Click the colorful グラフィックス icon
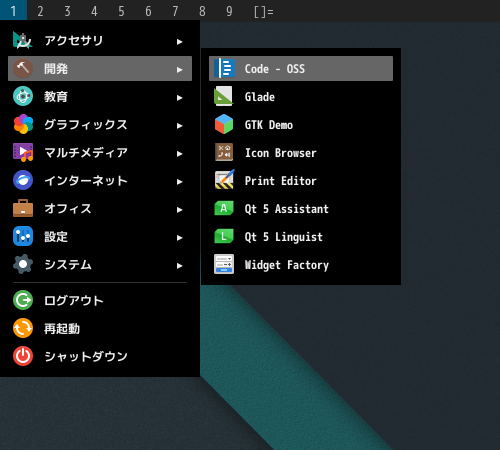 pyautogui.click(x=23, y=124)
